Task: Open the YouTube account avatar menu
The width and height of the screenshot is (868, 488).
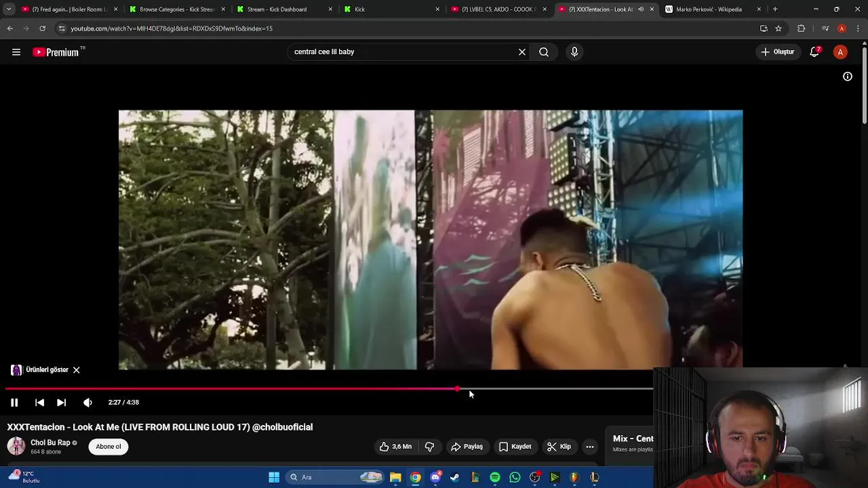Action: coord(840,52)
